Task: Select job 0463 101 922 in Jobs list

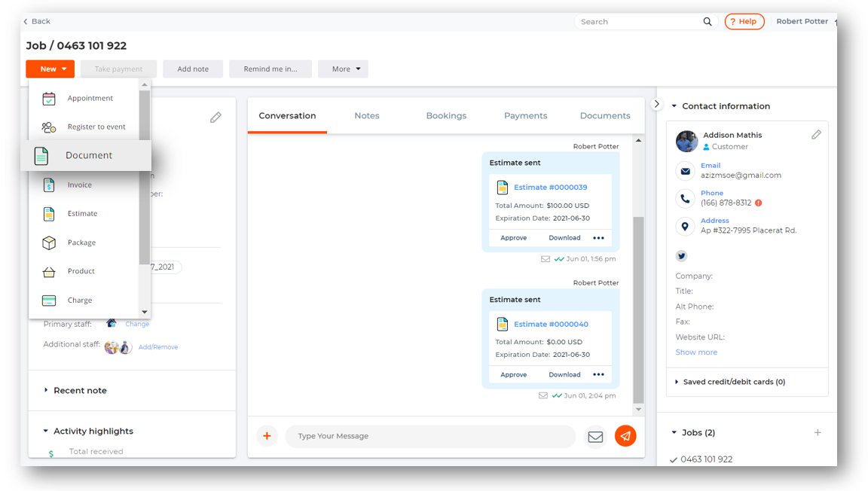Action: click(x=706, y=459)
